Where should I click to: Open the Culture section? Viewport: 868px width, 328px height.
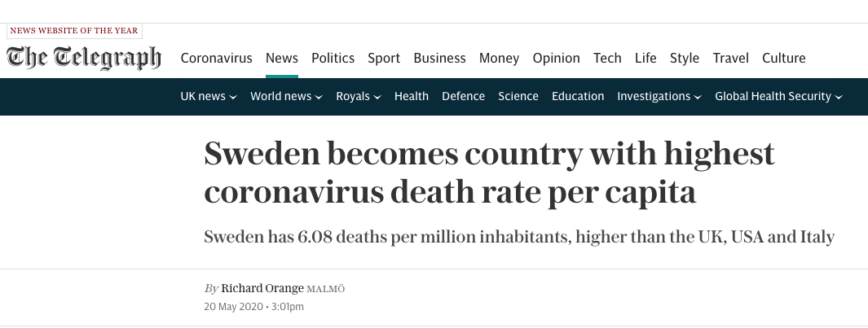pyautogui.click(x=784, y=58)
